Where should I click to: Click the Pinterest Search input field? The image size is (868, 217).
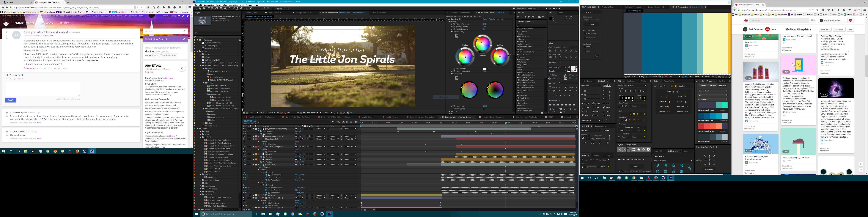click(x=779, y=20)
